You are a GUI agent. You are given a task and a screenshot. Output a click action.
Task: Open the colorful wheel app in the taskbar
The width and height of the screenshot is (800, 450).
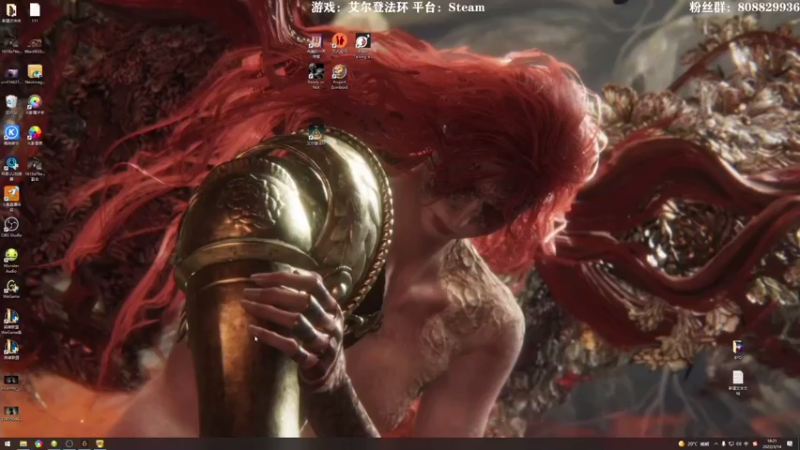(38, 444)
